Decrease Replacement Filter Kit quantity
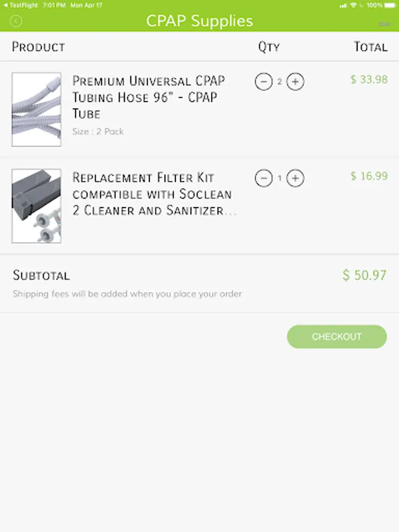This screenshot has height=532, width=399. [264, 177]
